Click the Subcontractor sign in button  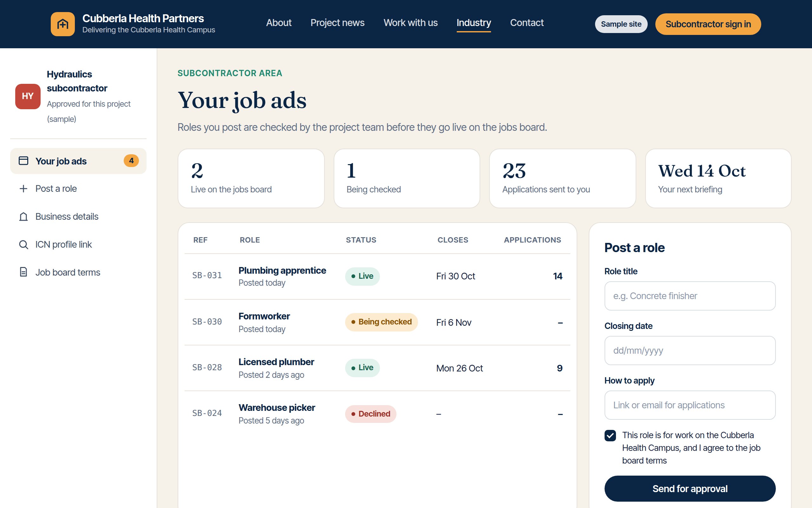point(708,24)
